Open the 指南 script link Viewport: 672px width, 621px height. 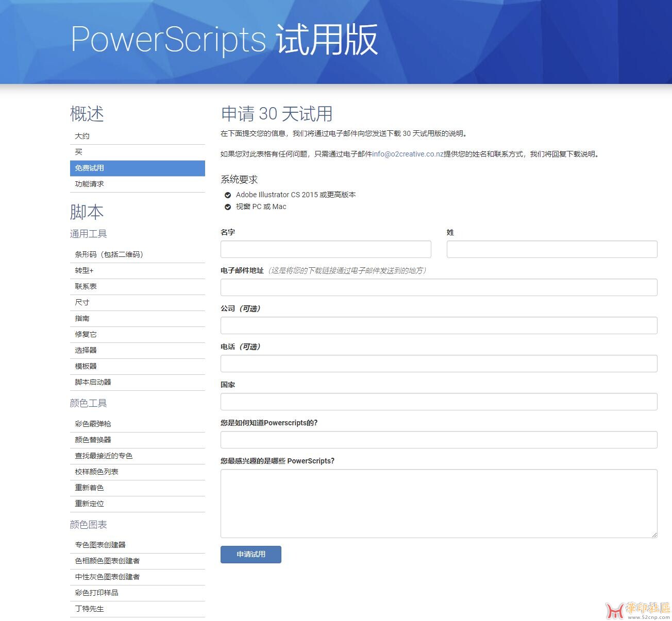pyautogui.click(x=137, y=318)
